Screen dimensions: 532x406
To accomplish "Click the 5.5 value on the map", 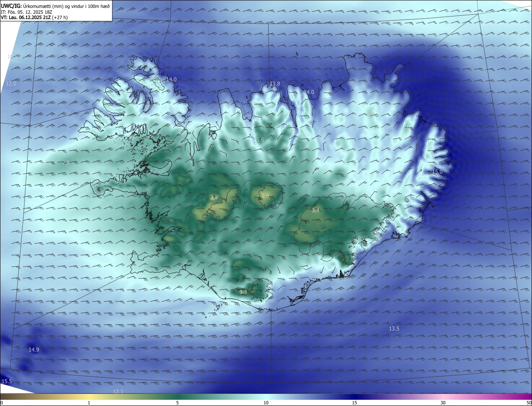I will pyautogui.click(x=99, y=190).
